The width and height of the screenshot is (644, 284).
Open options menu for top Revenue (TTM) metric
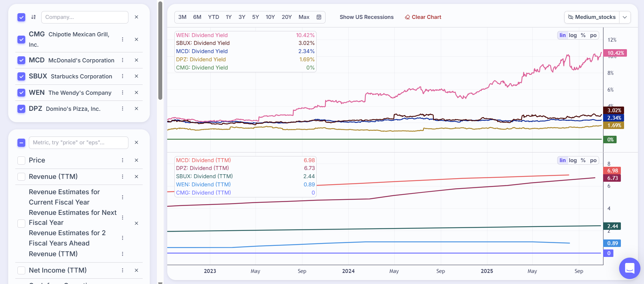coord(122,177)
